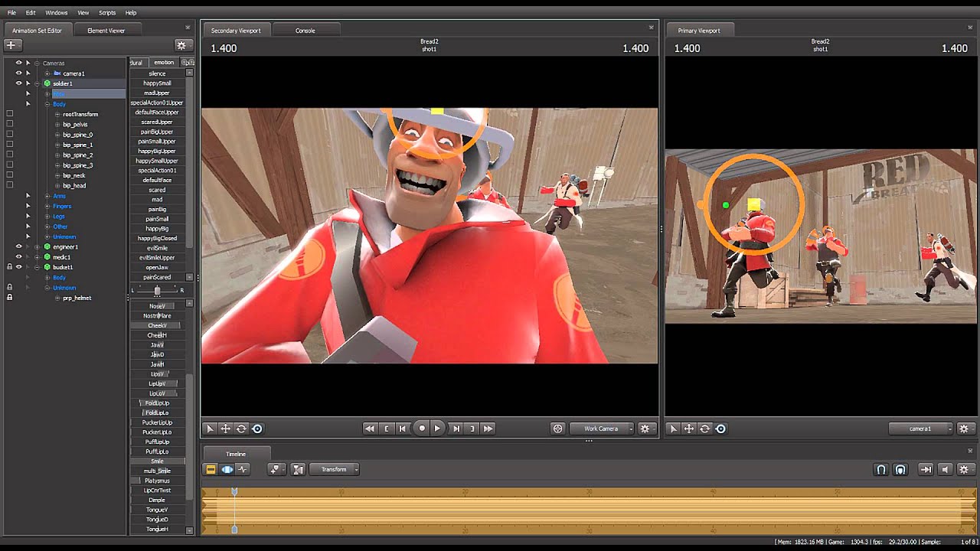Toggle visibility eye for soldier1
980x551 pixels.
18,83
